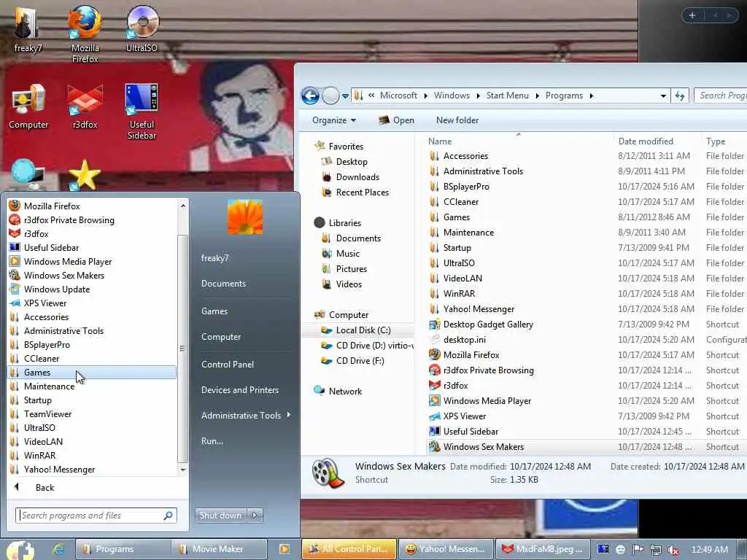Select the Useful Sidebar shortcut icon in file list
Image resolution: width=747 pixels, height=560 pixels.
point(434,432)
